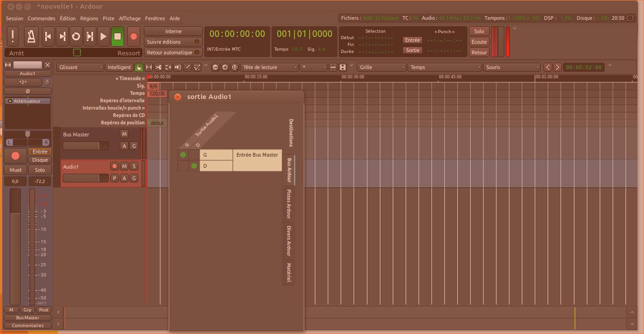Image resolution: width=644 pixels, height=334 pixels.
Task: Click the Solo button in the mixer strip
Action: pyautogui.click(x=40, y=170)
